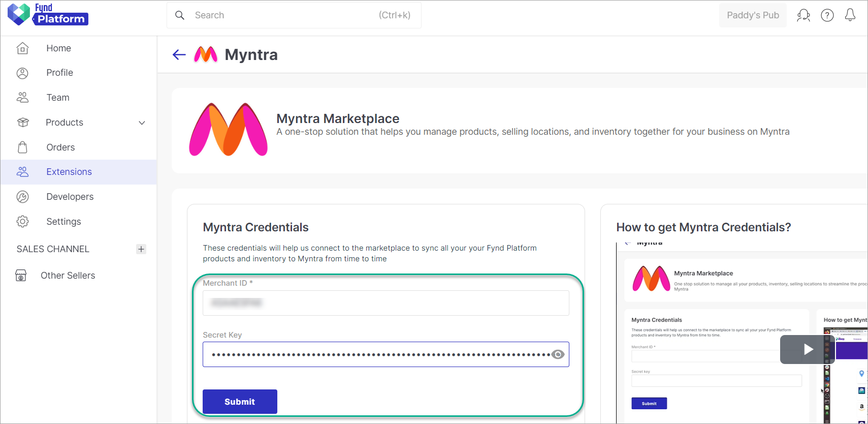Viewport: 868px width, 424px height.
Task: Click How to get Myntra Credentials heading
Action: pos(703,227)
